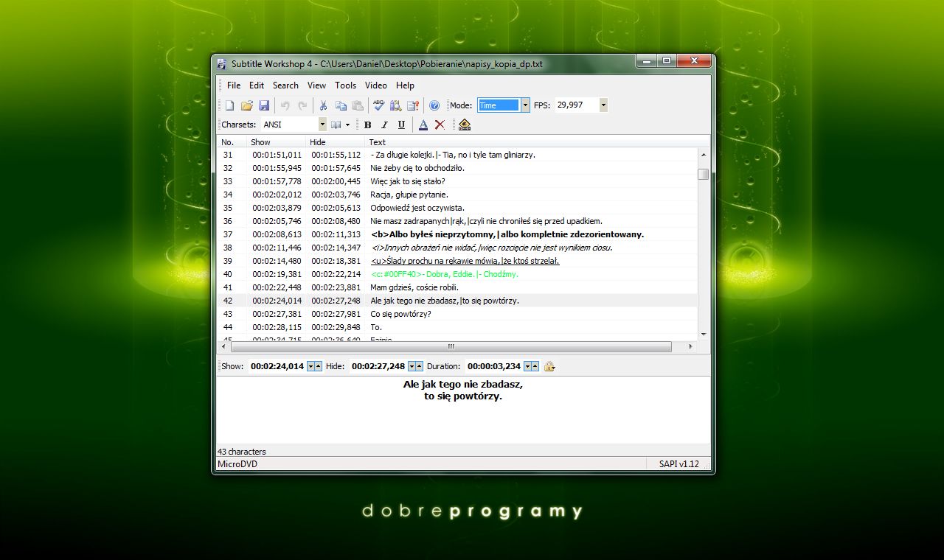Apply italic with the I icon
This screenshot has width=944, height=560.
pyautogui.click(x=384, y=125)
